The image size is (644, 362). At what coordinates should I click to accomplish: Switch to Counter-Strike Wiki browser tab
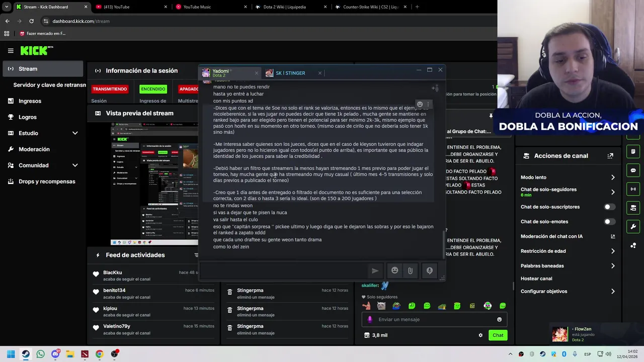pos(370,7)
